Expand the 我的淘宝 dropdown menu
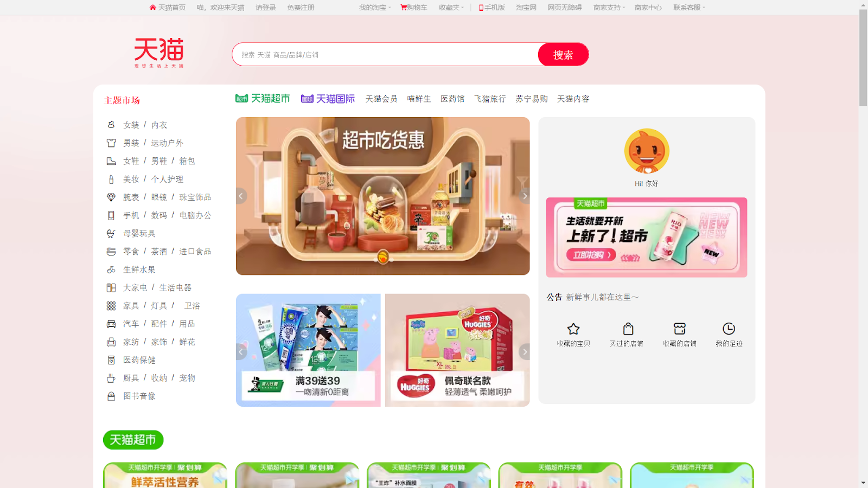The width and height of the screenshot is (868, 488). click(x=375, y=8)
